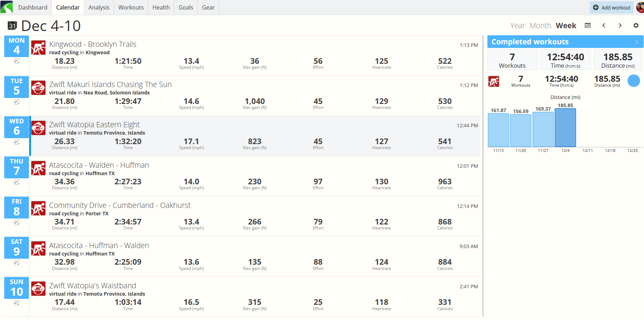This screenshot has height=320, width=644.
Task: Select the 11/20 week bar showing 156.59
Action: [521, 131]
